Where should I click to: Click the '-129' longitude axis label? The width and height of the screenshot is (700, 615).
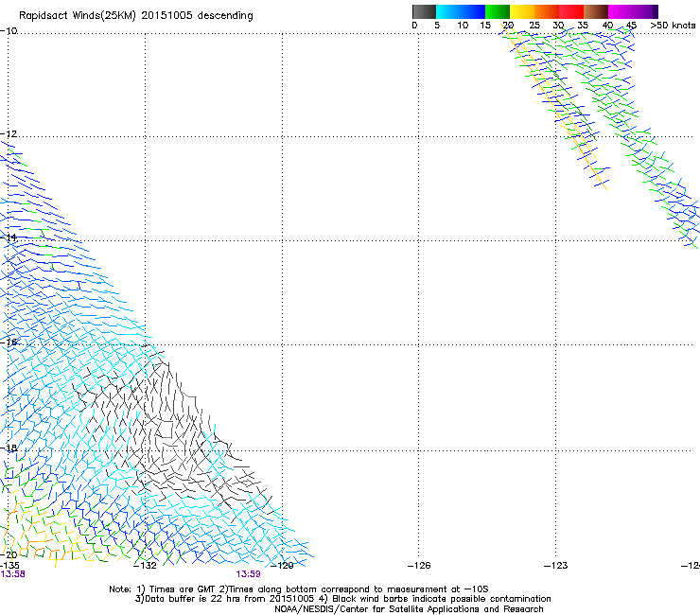(x=282, y=566)
